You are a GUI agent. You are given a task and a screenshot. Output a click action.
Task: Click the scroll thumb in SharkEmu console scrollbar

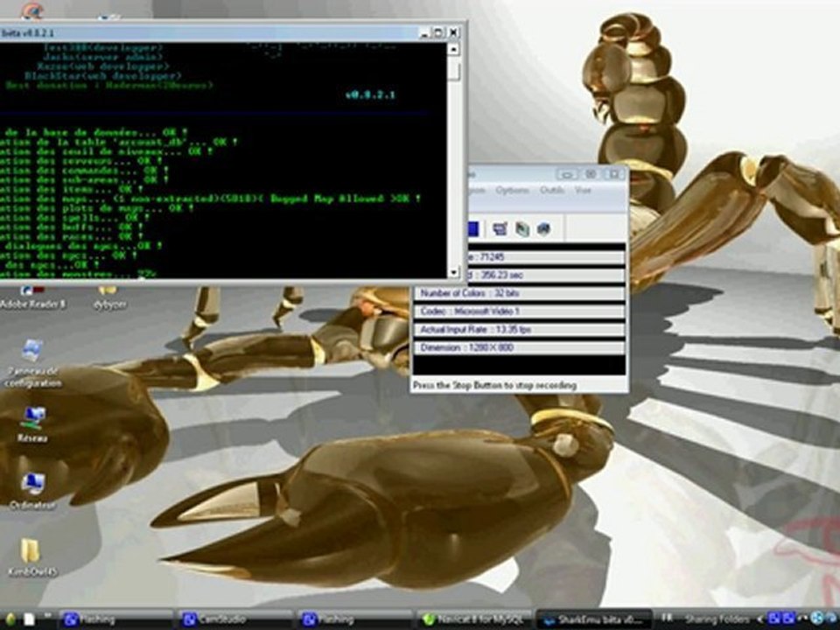[454, 70]
